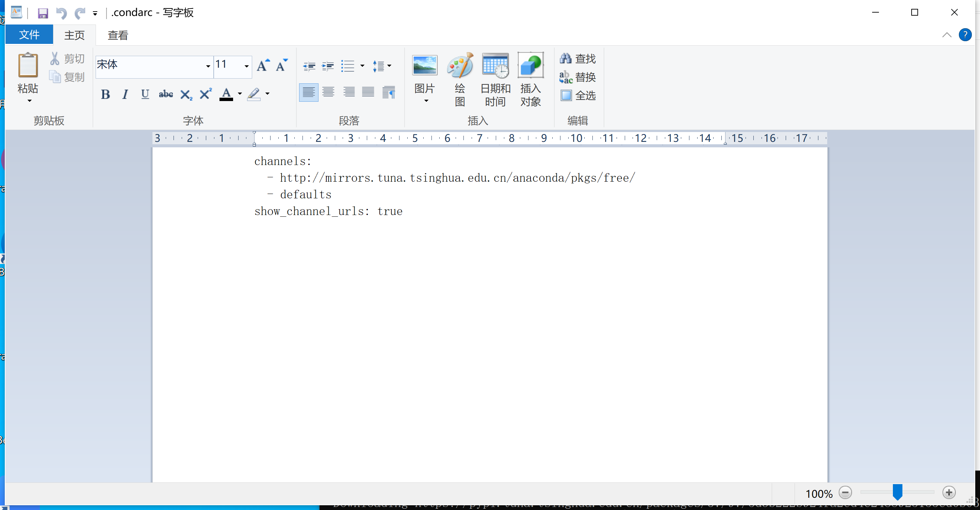Click the decrease indent icon
This screenshot has width=980, height=510.
[x=309, y=66]
